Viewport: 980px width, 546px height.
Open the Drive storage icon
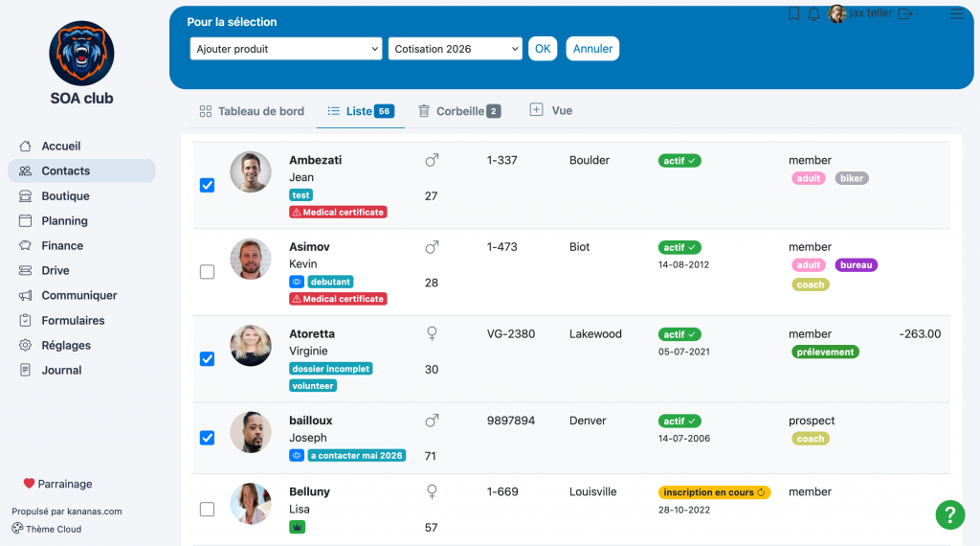click(25, 270)
